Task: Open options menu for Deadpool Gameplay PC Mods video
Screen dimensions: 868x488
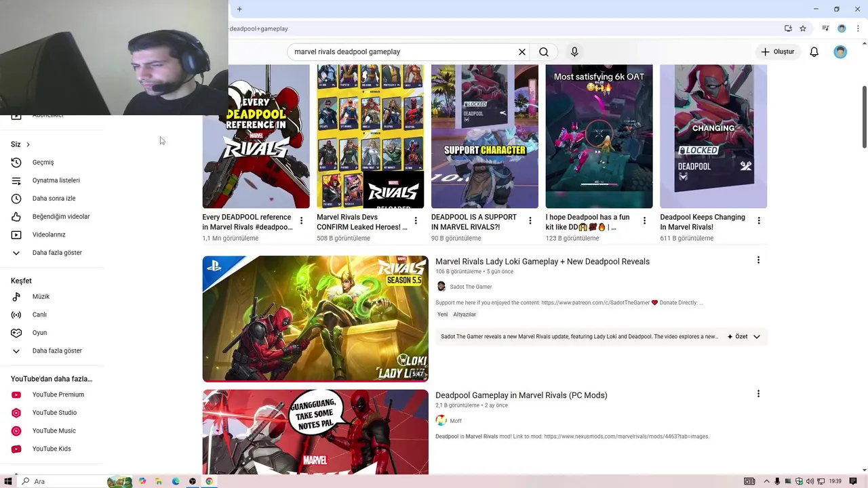Action: pyautogui.click(x=758, y=394)
